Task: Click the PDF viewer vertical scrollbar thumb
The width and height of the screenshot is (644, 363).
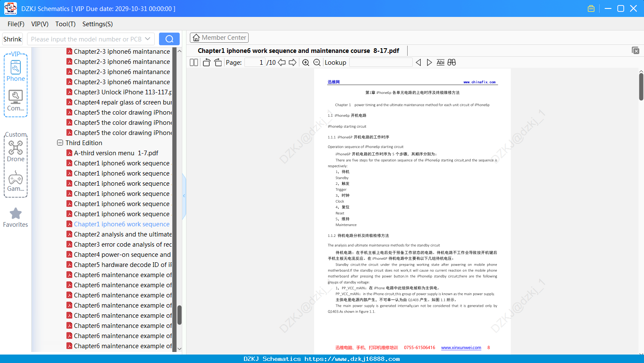Action: 641,86
